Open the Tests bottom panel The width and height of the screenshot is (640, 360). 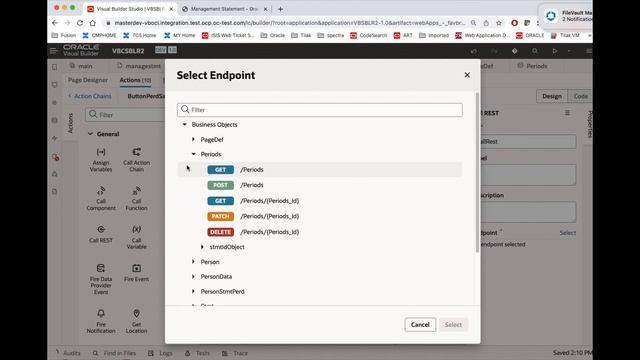(198, 353)
